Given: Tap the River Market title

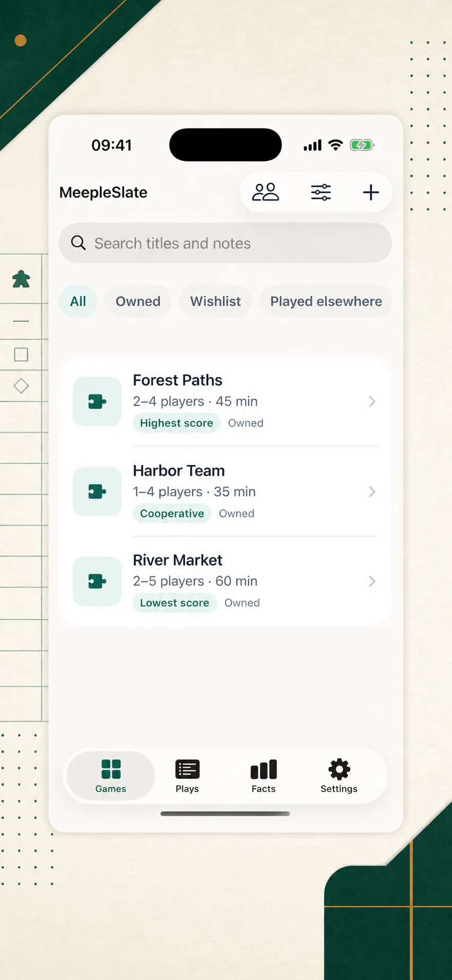Looking at the screenshot, I should coord(178,560).
